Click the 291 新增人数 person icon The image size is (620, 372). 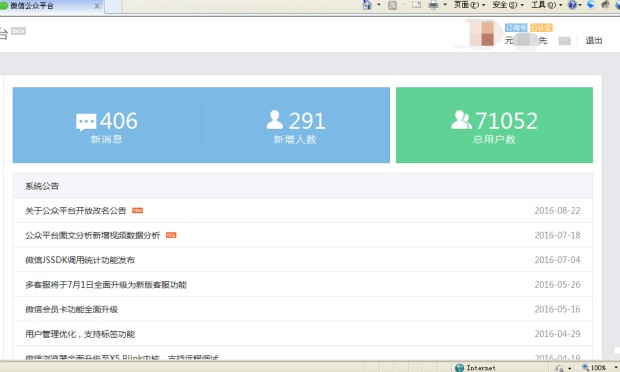point(275,120)
